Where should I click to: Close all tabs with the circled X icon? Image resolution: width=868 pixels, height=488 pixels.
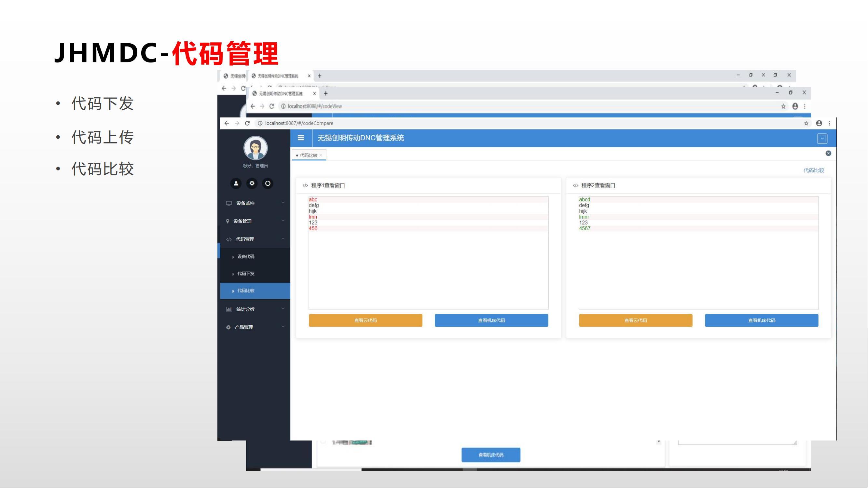pos(828,153)
